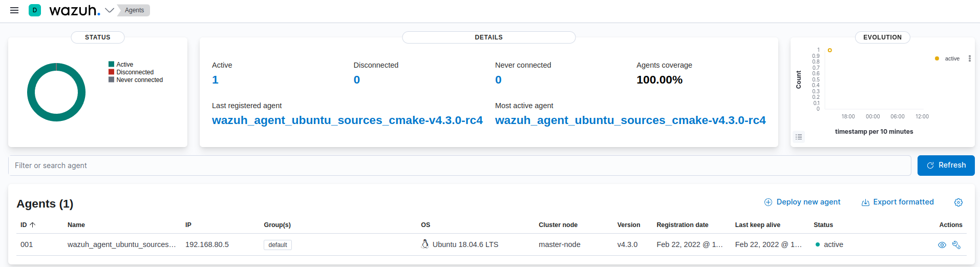
Task: Sort by the IP column header
Action: 188,225
